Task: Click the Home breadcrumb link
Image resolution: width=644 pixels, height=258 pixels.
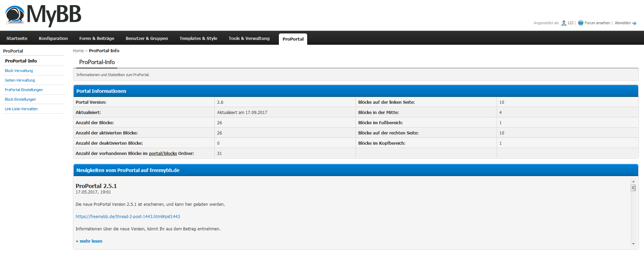Action: pos(78,51)
